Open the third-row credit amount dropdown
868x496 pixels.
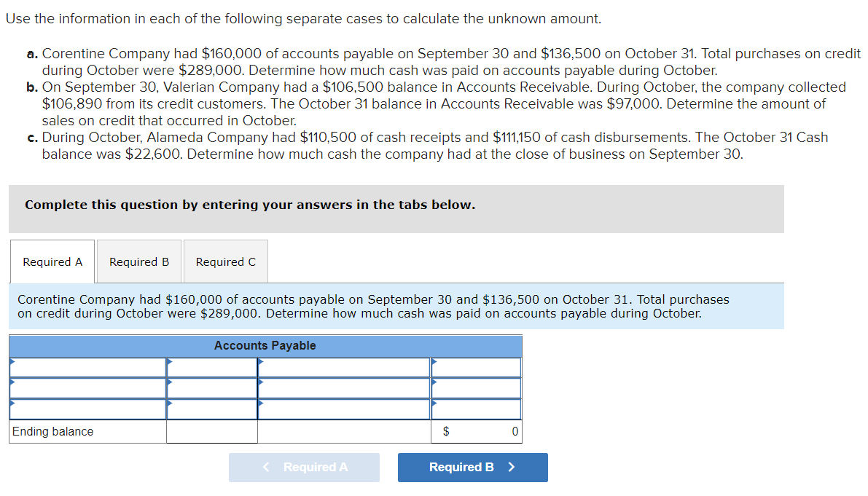click(475, 409)
